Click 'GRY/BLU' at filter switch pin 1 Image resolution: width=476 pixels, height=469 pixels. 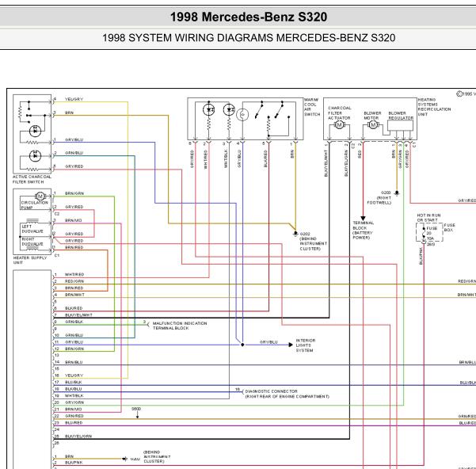(74, 139)
